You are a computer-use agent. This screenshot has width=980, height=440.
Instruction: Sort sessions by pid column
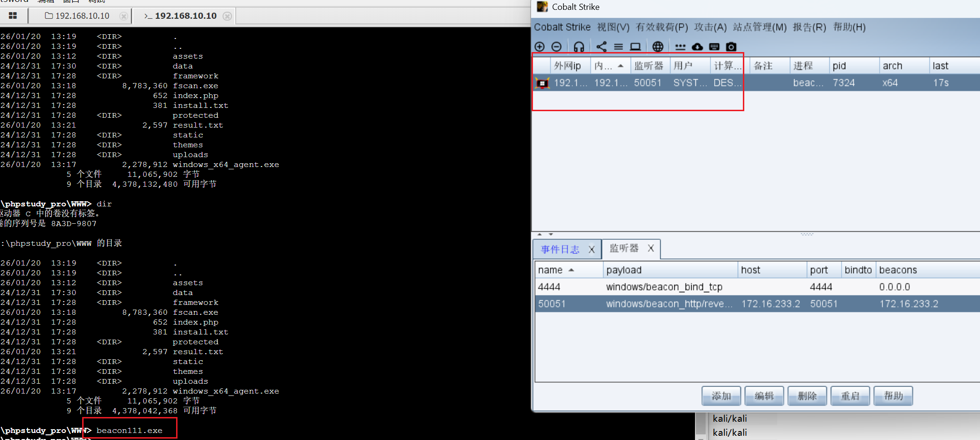[x=854, y=66]
